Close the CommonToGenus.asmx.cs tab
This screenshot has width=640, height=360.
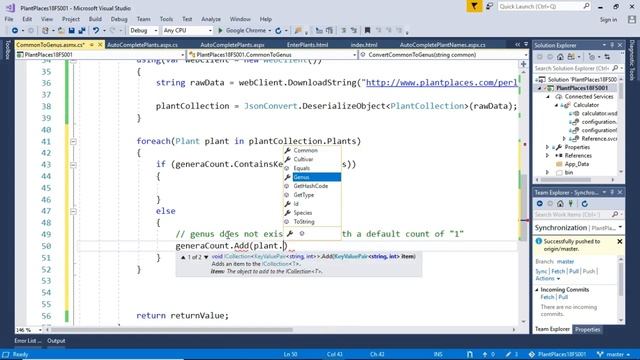point(100,44)
